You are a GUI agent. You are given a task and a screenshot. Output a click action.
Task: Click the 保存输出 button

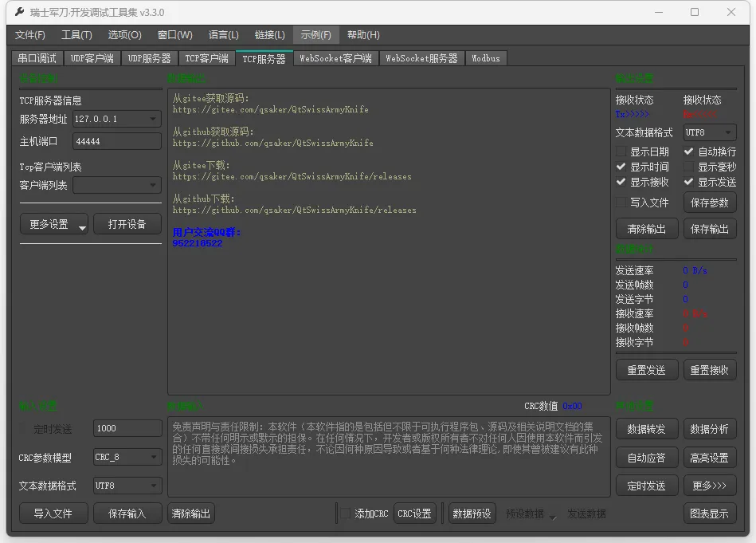[710, 229]
